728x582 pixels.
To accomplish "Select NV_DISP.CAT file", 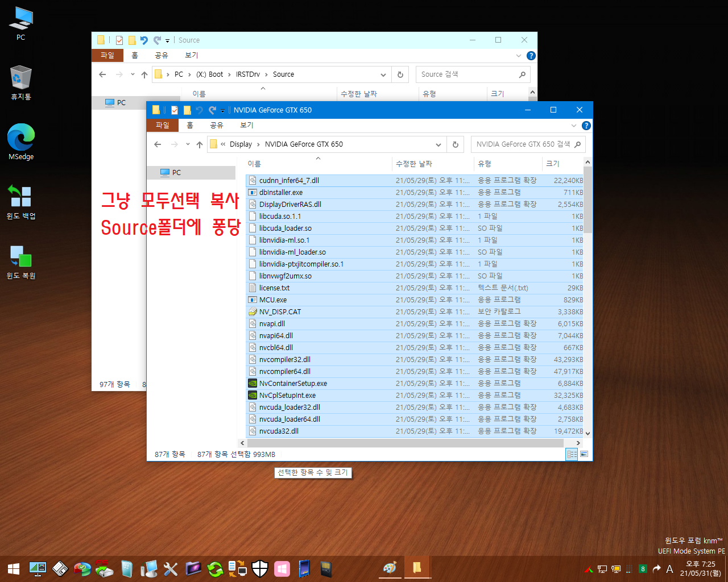I will click(415, 311).
